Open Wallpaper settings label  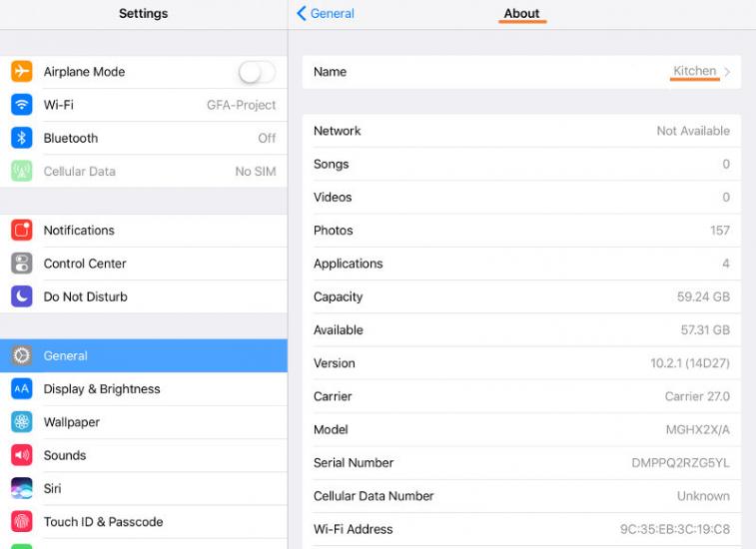(71, 422)
